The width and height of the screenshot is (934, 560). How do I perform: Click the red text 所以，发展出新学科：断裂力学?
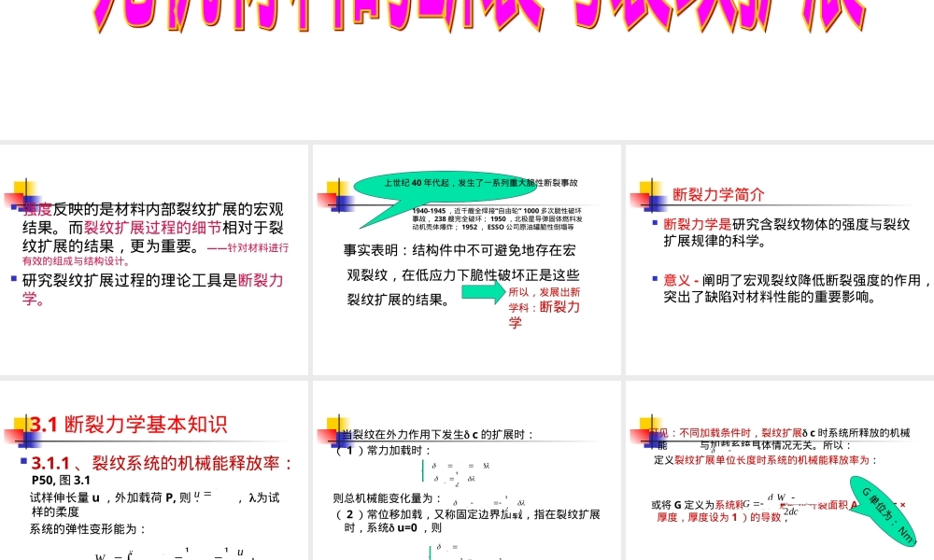544,307
